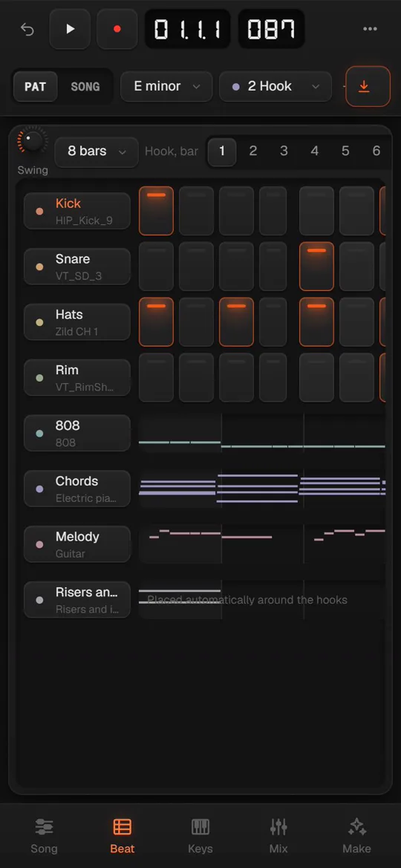Go to the Beat tab

[123, 836]
